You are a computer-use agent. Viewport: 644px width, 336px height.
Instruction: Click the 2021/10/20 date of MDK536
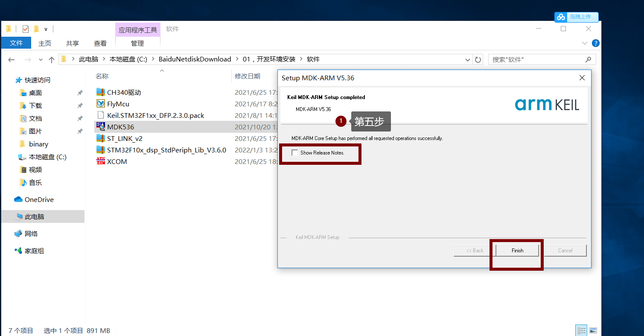(x=256, y=127)
